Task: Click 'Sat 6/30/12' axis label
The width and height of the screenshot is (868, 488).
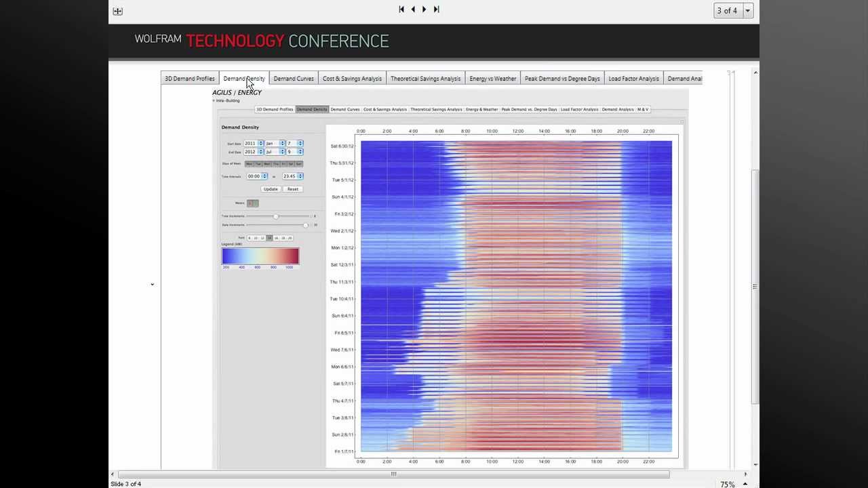Action: [342, 146]
